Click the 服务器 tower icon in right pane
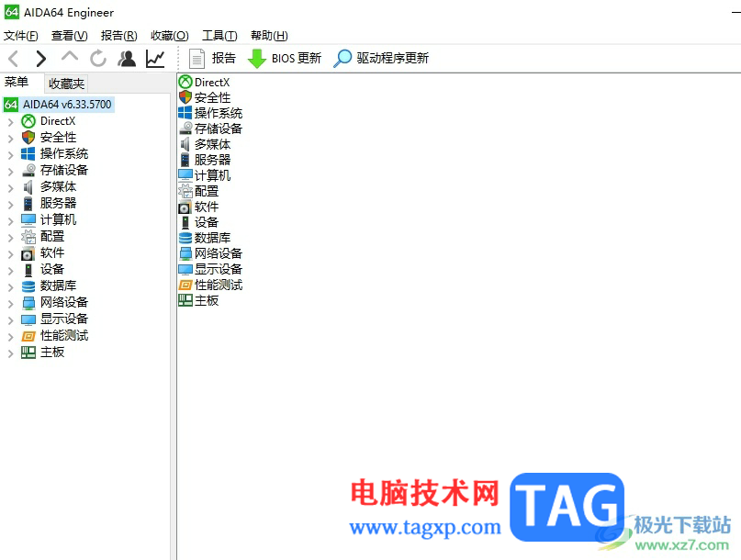The image size is (741, 560). 185,160
